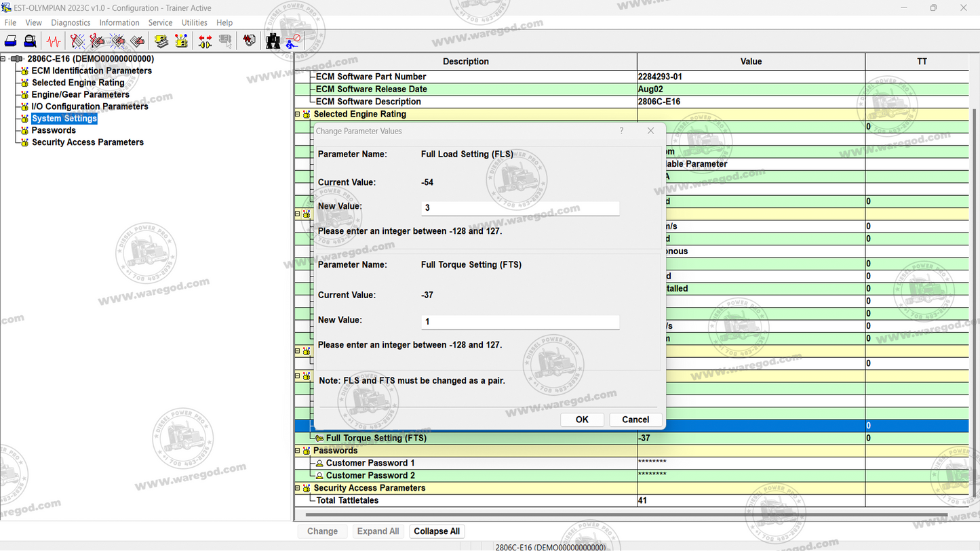This screenshot has width=980, height=551.
Task: Open print preview from the toolbar
Action: (x=30, y=41)
